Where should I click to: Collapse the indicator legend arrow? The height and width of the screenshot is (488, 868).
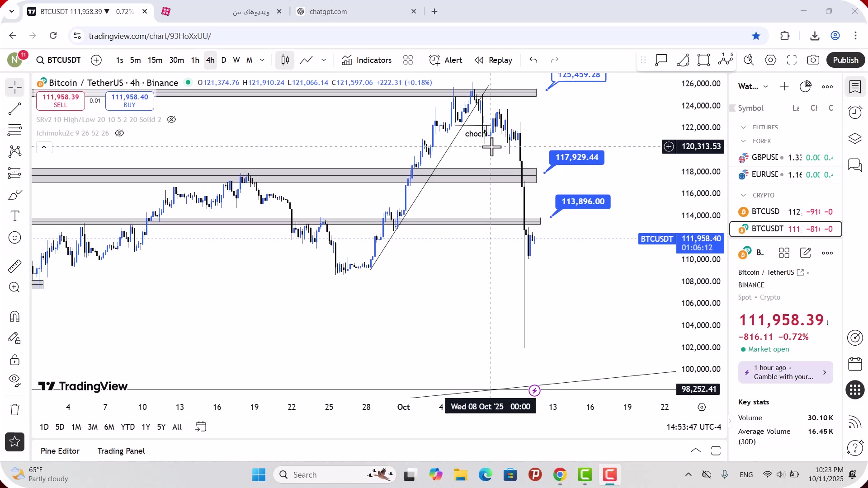44,147
